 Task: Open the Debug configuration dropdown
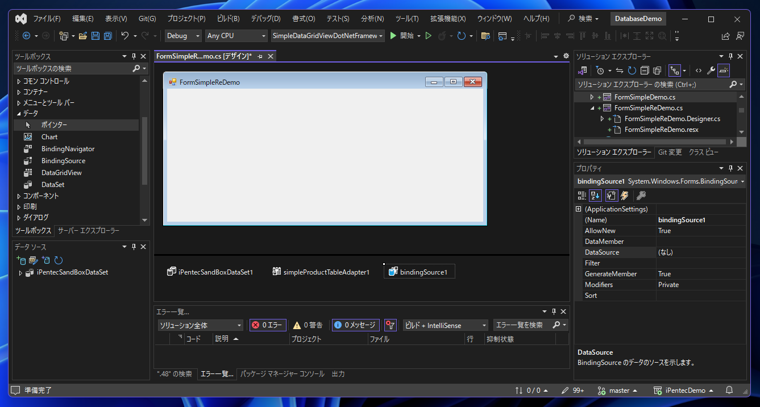[183, 36]
